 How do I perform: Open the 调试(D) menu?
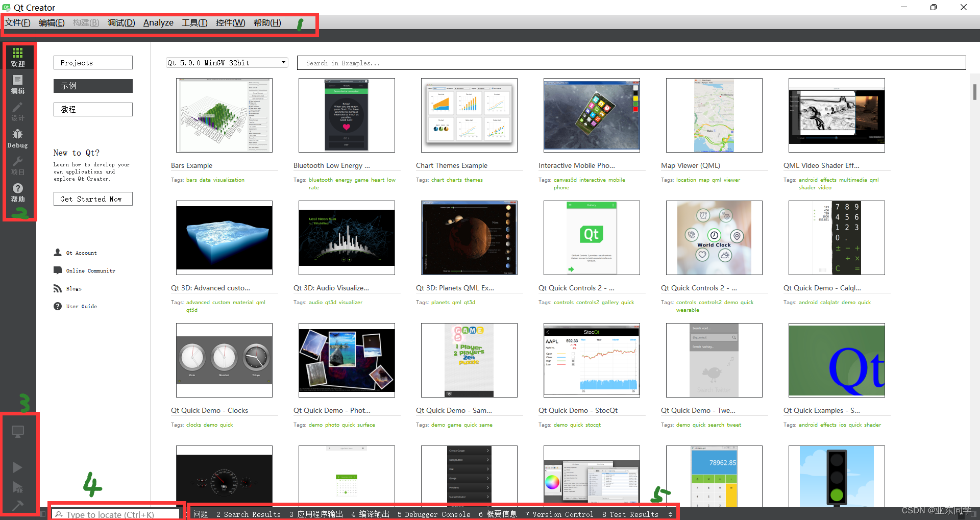tap(121, 22)
